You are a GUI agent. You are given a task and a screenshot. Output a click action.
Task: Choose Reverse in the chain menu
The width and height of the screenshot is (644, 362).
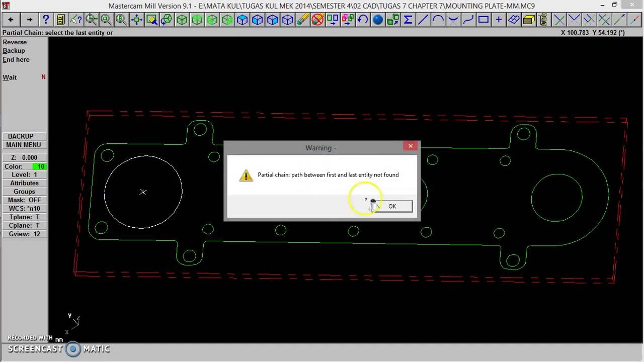pyautogui.click(x=15, y=42)
